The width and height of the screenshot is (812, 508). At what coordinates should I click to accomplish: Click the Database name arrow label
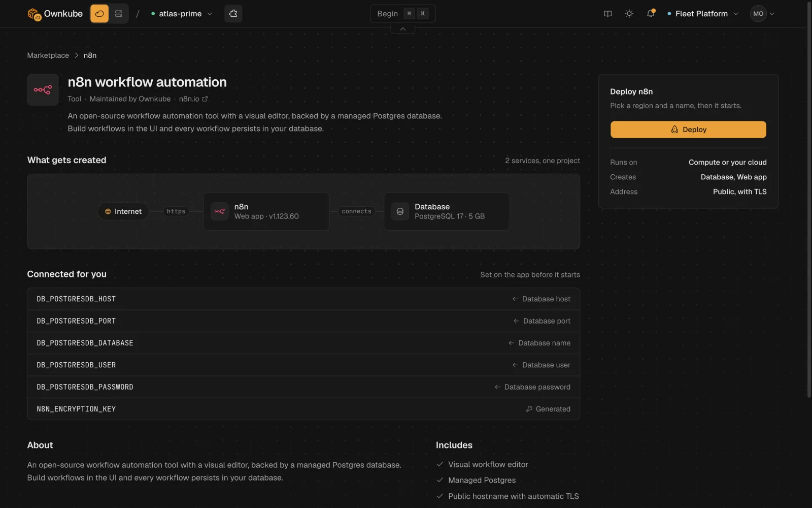click(x=539, y=343)
